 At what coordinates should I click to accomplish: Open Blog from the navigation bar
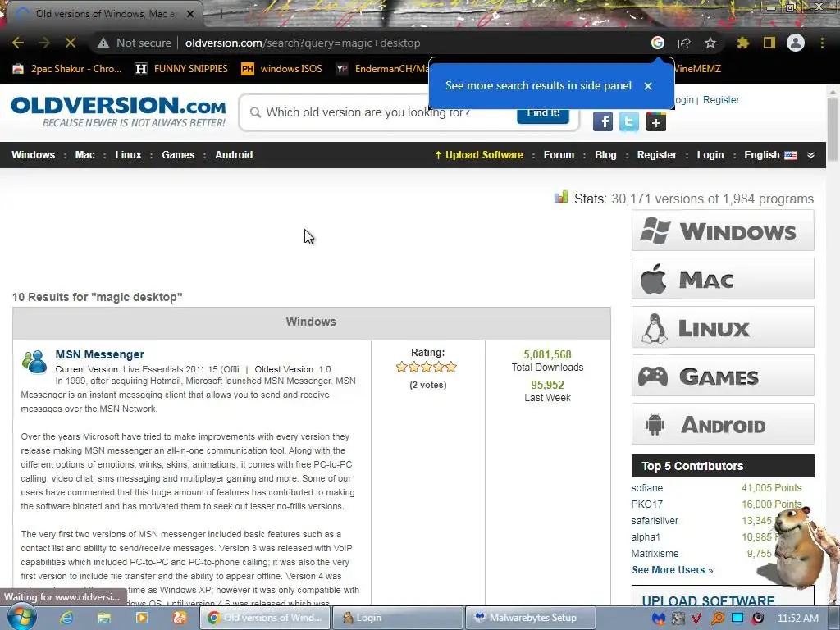(x=605, y=155)
